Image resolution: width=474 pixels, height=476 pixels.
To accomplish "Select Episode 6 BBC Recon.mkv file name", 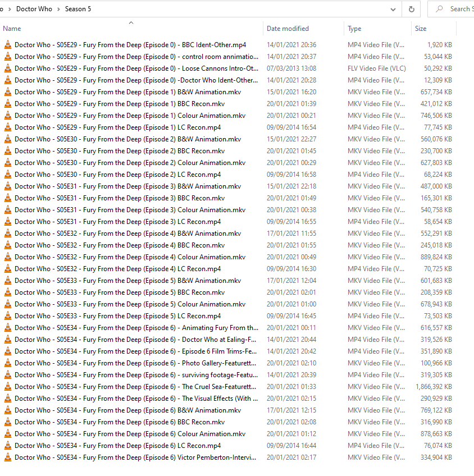I will pyautogui.click(x=120, y=422).
